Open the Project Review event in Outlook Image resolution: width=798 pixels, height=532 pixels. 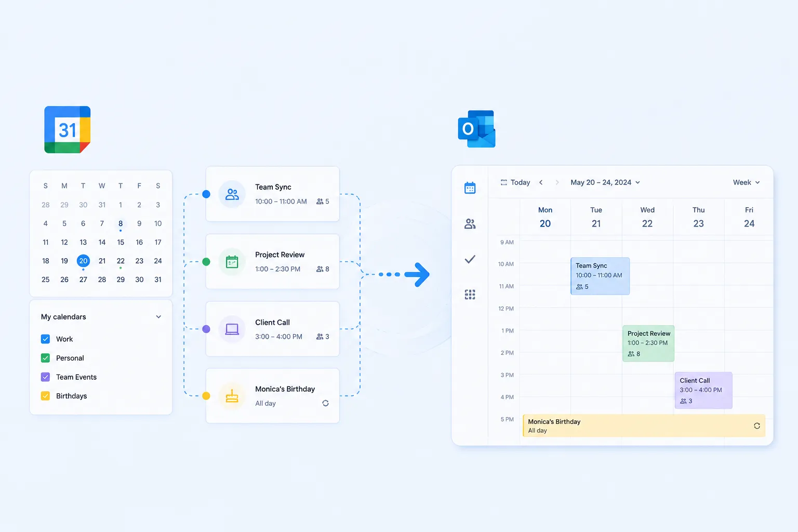tap(648, 343)
